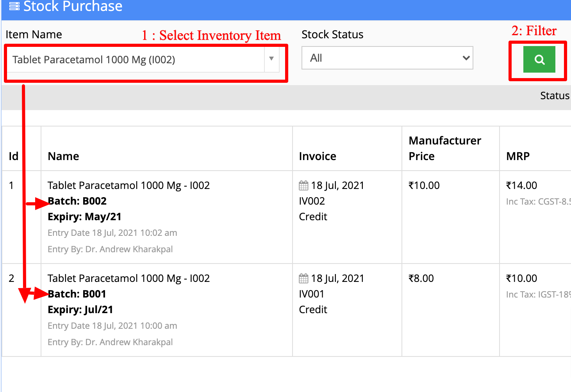Select Batch: B002 text in row 1

[x=77, y=201]
